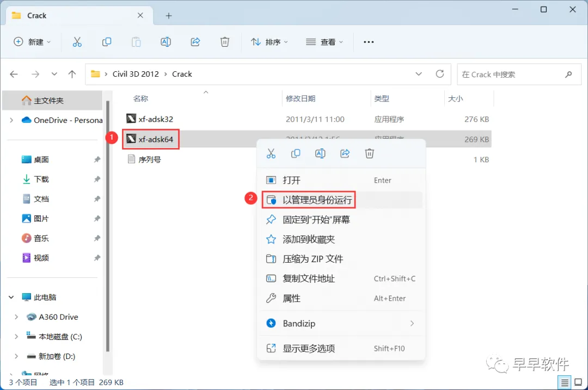Screen dimensions: 588x390
Task: Expand the address bar history dropdown
Action: (x=419, y=74)
